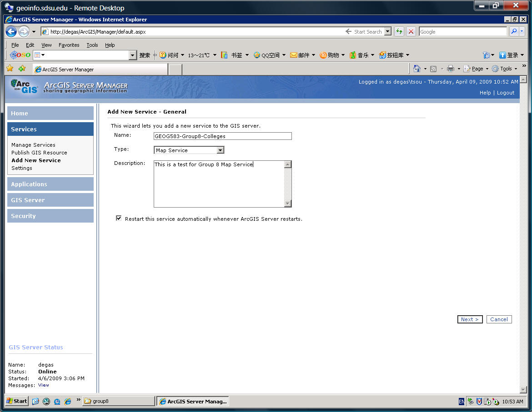Open the Favorites menu
This screenshot has width=532, height=412.
pyautogui.click(x=69, y=45)
